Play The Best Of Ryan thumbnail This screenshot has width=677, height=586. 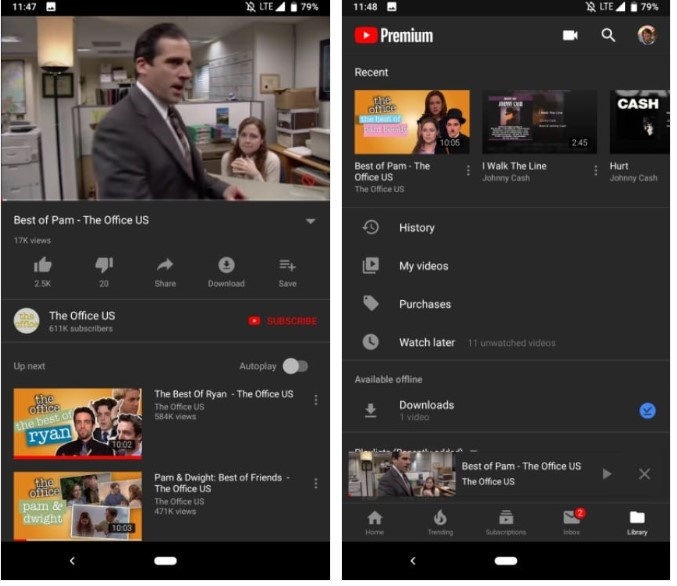click(78, 423)
